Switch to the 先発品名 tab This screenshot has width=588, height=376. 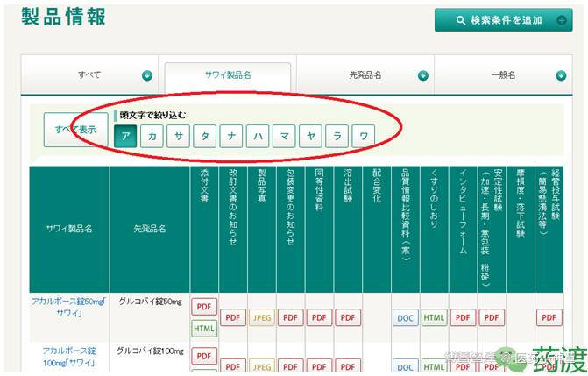coord(365,75)
